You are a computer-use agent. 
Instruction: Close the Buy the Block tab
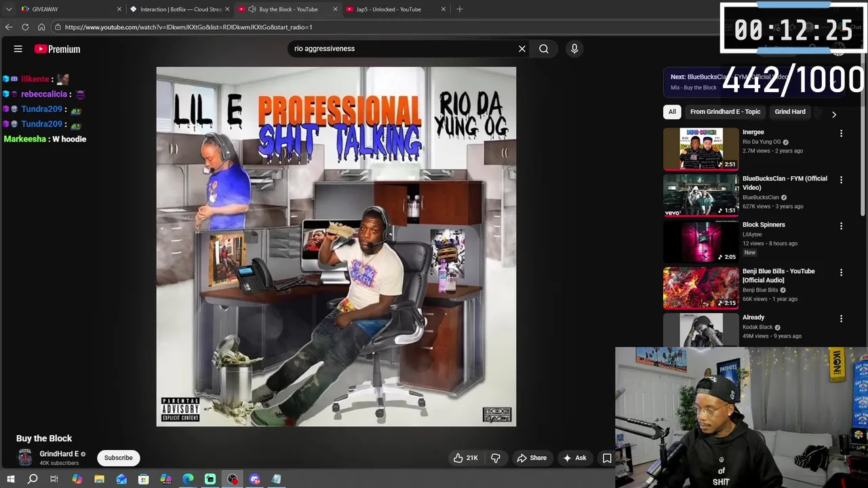[335, 9]
